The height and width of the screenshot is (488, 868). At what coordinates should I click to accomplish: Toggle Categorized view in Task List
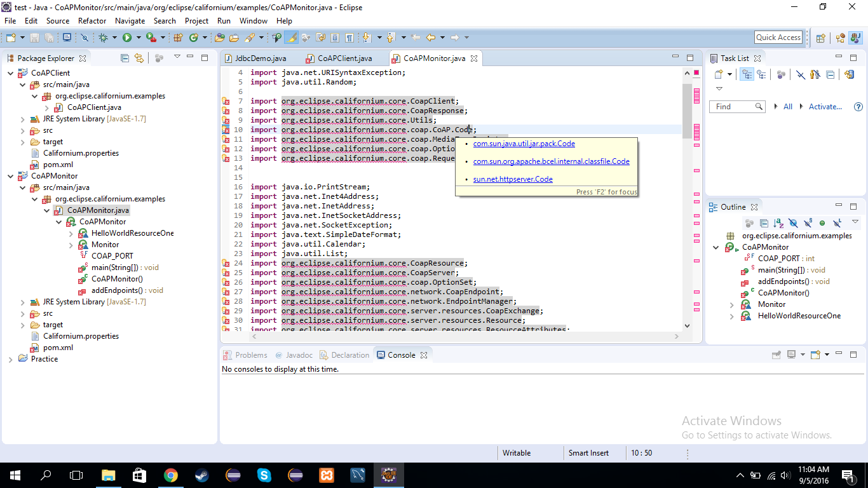coord(747,74)
